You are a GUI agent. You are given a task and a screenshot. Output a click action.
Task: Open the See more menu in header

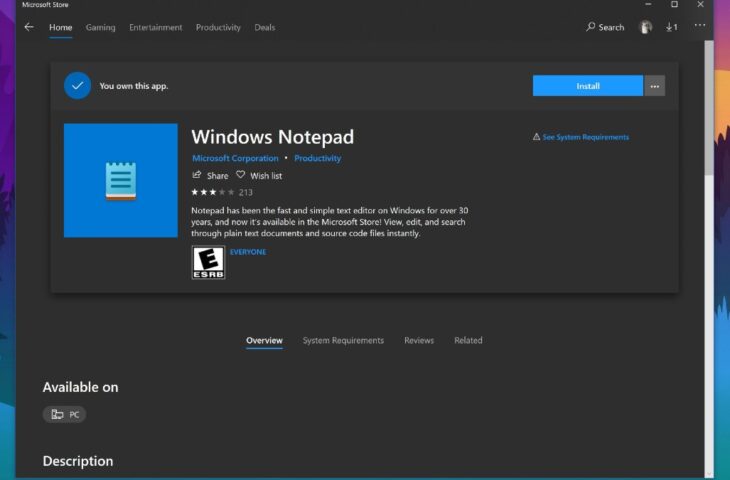[x=700, y=26]
